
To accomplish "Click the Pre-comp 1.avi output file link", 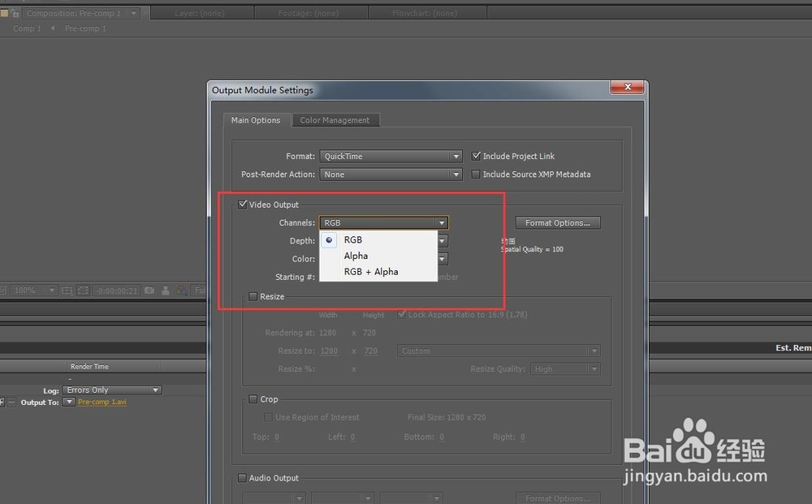I will tap(102, 402).
